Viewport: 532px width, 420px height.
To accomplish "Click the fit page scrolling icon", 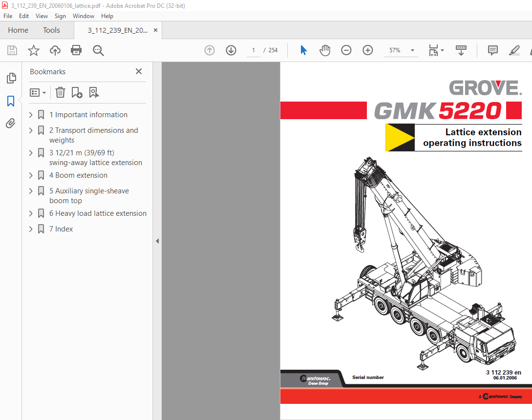I will 434,50.
